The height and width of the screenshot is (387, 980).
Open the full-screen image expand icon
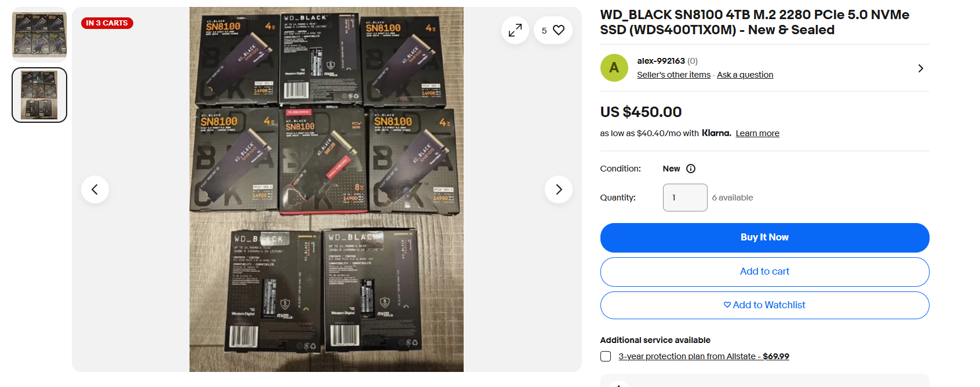(x=515, y=30)
